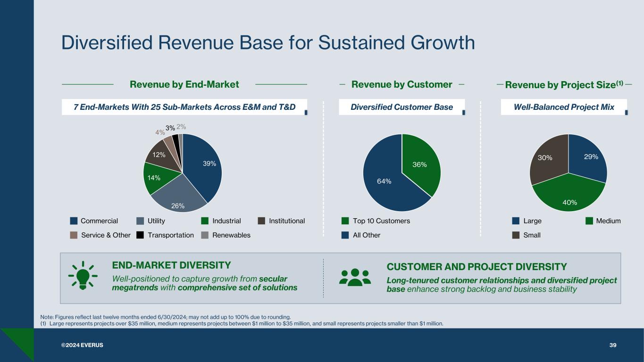This screenshot has width=644, height=362.
Task: Click the people group icon beside Customer and Project Diversity
Action: (356, 277)
